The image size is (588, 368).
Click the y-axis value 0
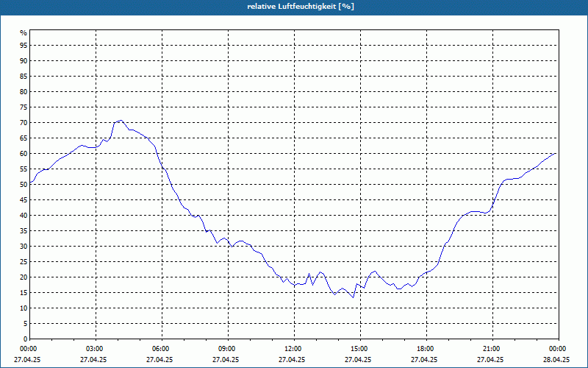click(x=25, y=339)
